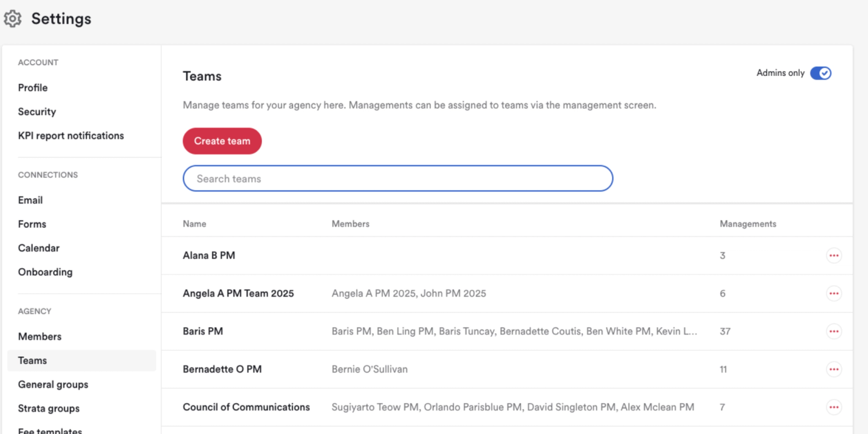Click managements count 6 for Angela A PM Team

(x=723, y=294)
